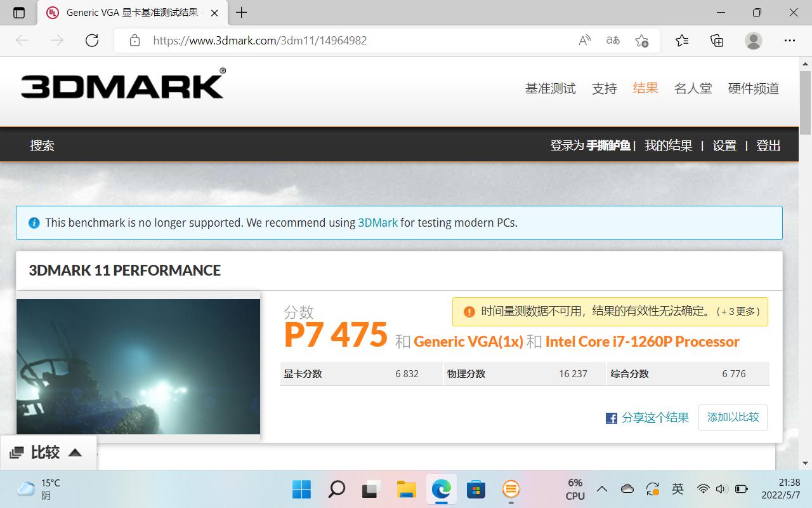Image resolution: width=812 pixels, height=508 pixels.
Task: Click the Facebook icon beside 分享这个结果
Action: (611, 418)
